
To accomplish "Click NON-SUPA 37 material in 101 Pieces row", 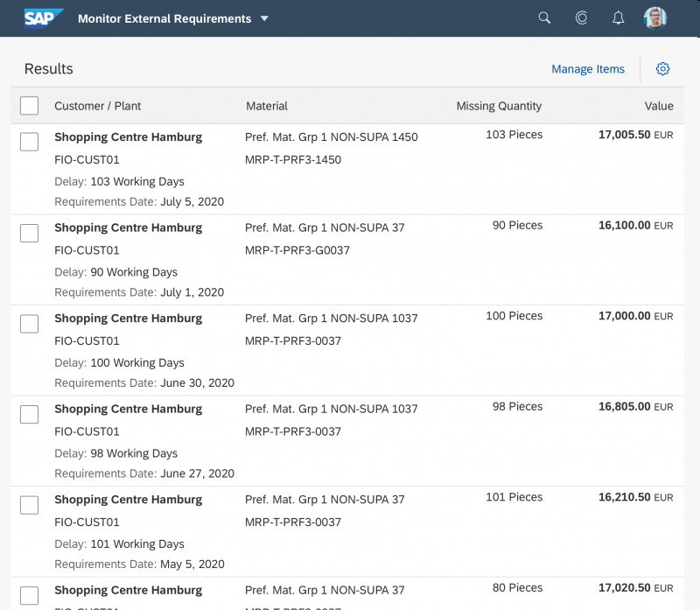I will point(325,500).
